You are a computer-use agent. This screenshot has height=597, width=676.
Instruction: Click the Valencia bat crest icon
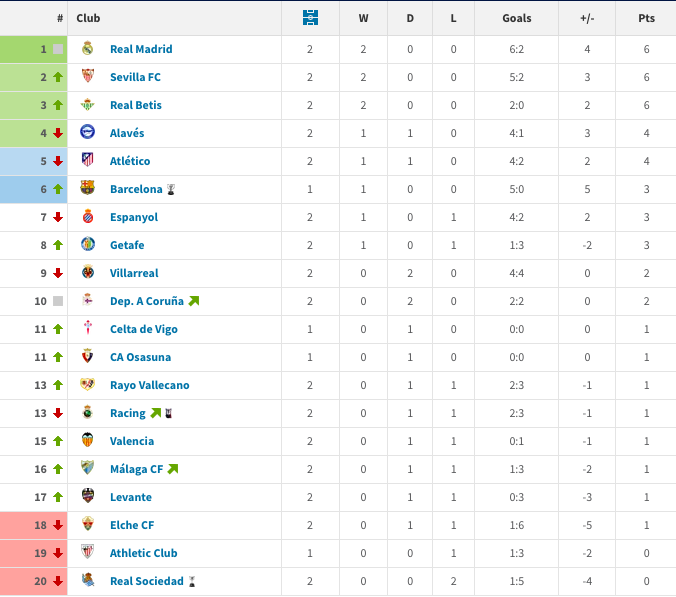point(88,440)
